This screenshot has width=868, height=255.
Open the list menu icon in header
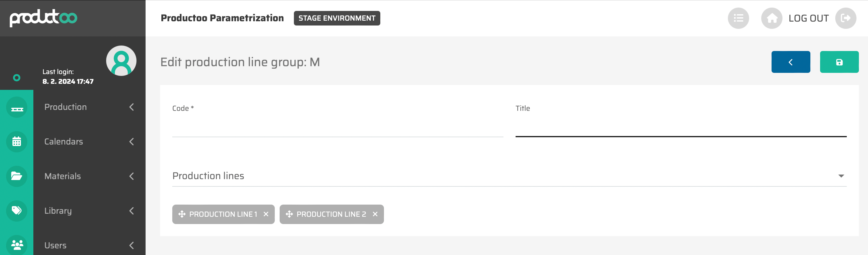pos(738,18)
